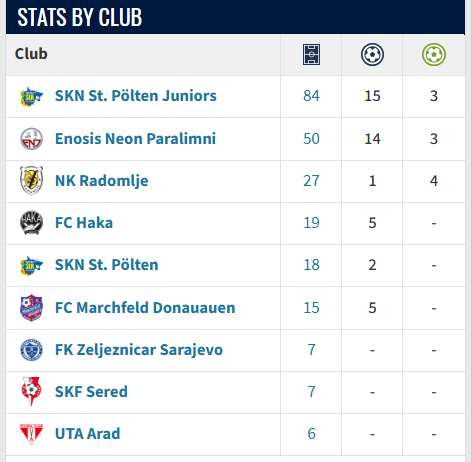Click the NK Radomlje crest icon

[31, 181]
